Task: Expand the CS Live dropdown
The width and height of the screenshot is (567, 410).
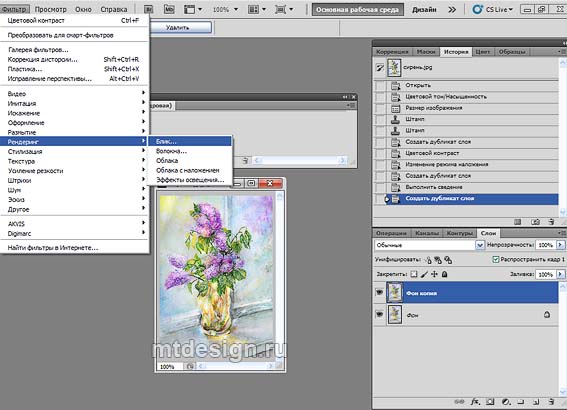Action: [x=494, y=9]
